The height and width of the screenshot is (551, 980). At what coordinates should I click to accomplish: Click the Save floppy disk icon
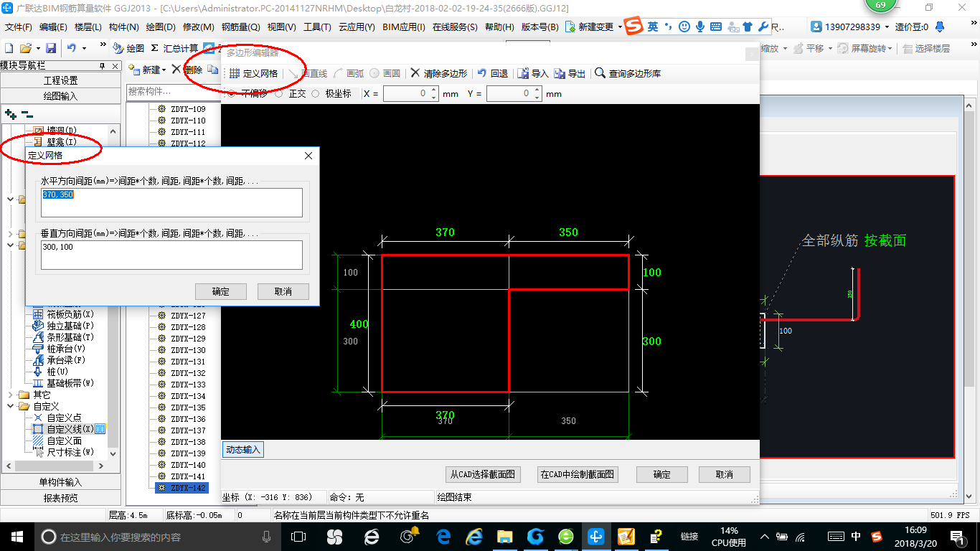click(x=51, y=48)
